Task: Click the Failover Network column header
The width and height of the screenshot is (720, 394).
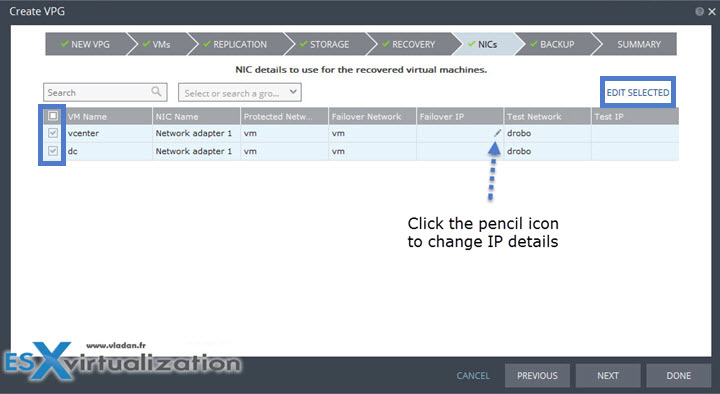Action: [372, 117]
